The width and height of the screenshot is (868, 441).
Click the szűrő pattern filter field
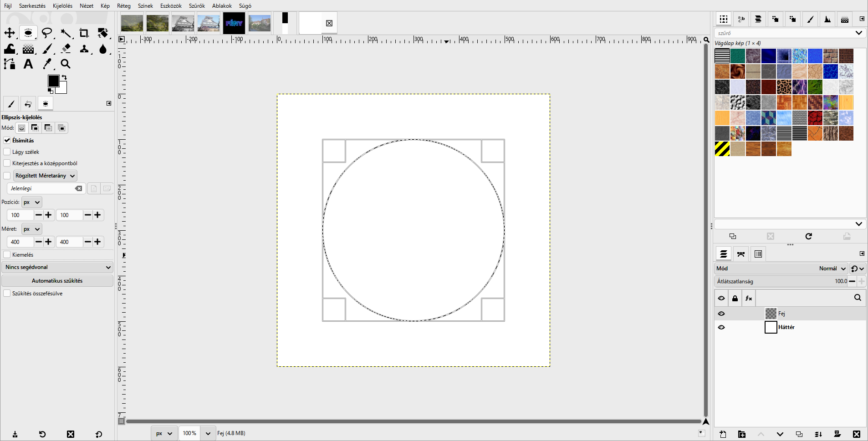[785, 33]
